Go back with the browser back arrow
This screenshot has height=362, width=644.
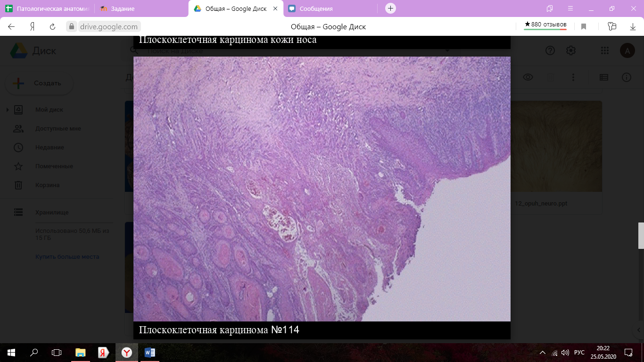(x=12, y=27)
